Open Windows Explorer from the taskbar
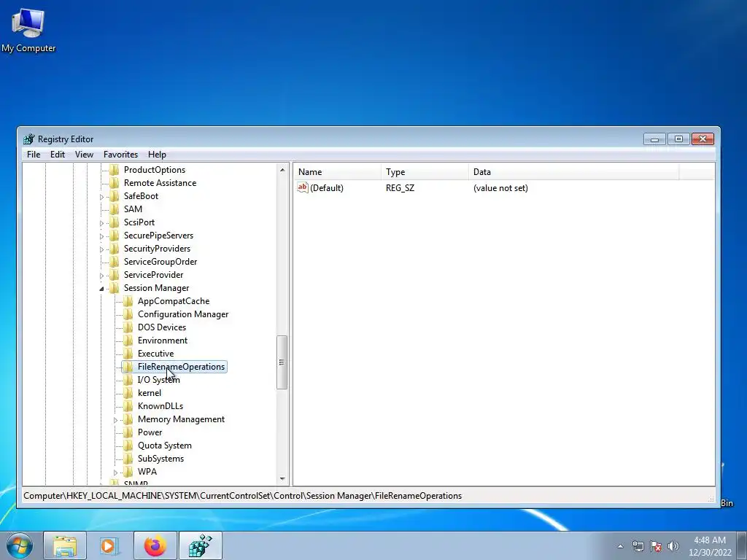 point(65,545)
